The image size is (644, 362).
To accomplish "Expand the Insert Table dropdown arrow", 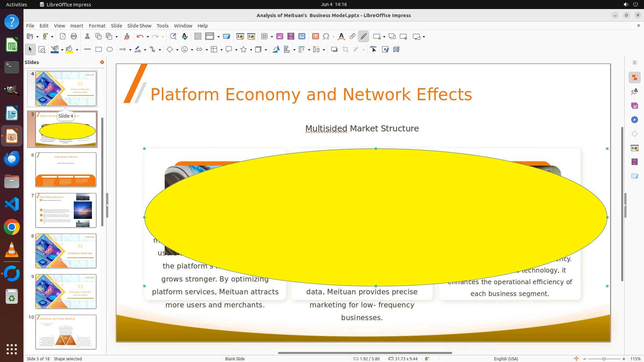I will click(272, 37).
